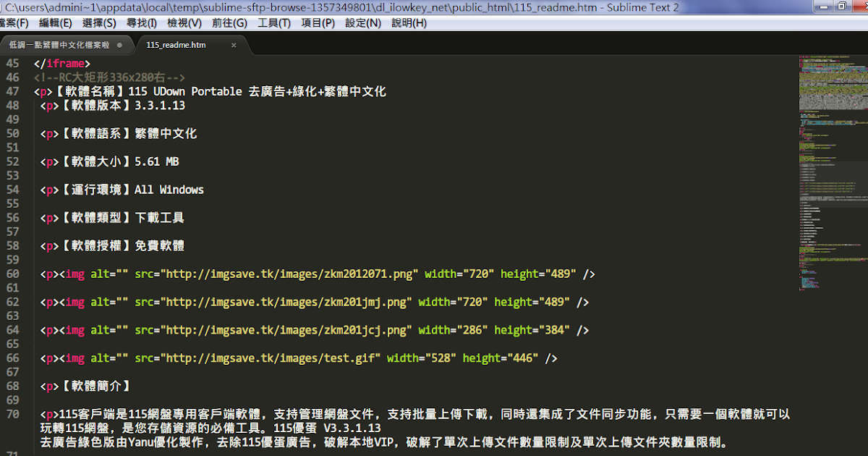Click the version 3.3.1.13 on line 48
The image size is (868, 456).
(x=160, y=106)
